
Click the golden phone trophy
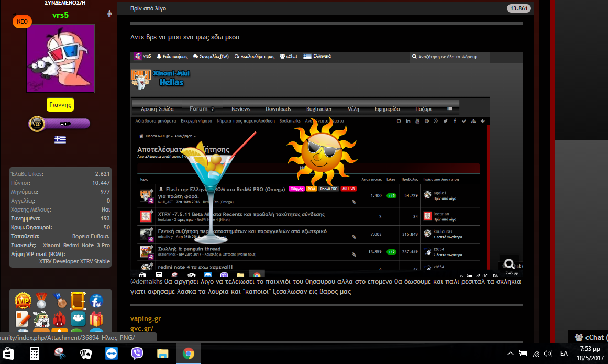click(78, 301)
